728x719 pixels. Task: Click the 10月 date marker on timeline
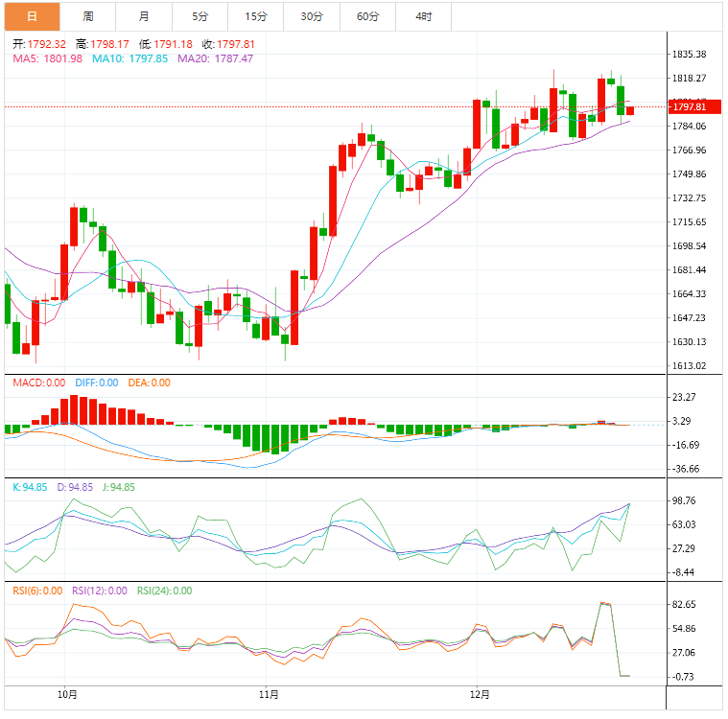coord(67,693)
